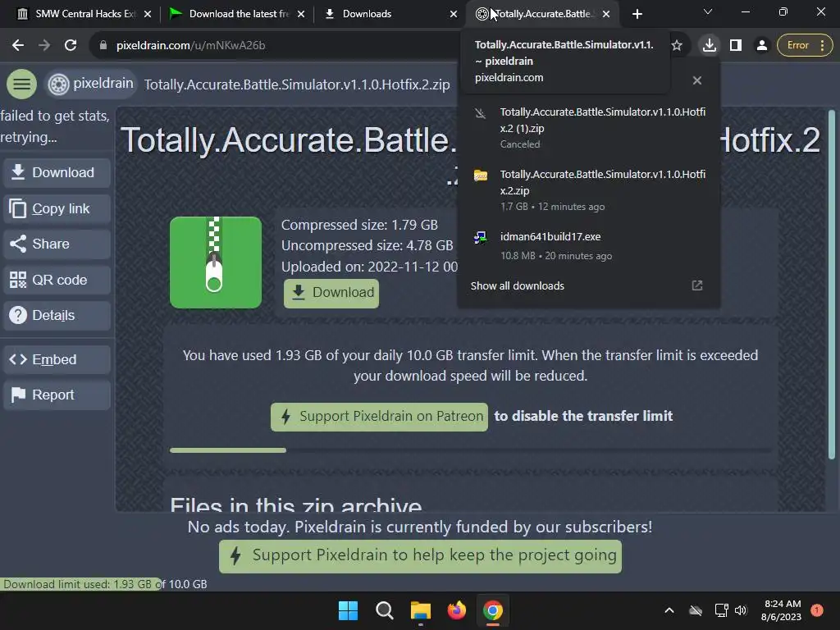This screenshot has width=840, height=630.
Task: Click Chrome icon in taskbar
Action: 493,610
